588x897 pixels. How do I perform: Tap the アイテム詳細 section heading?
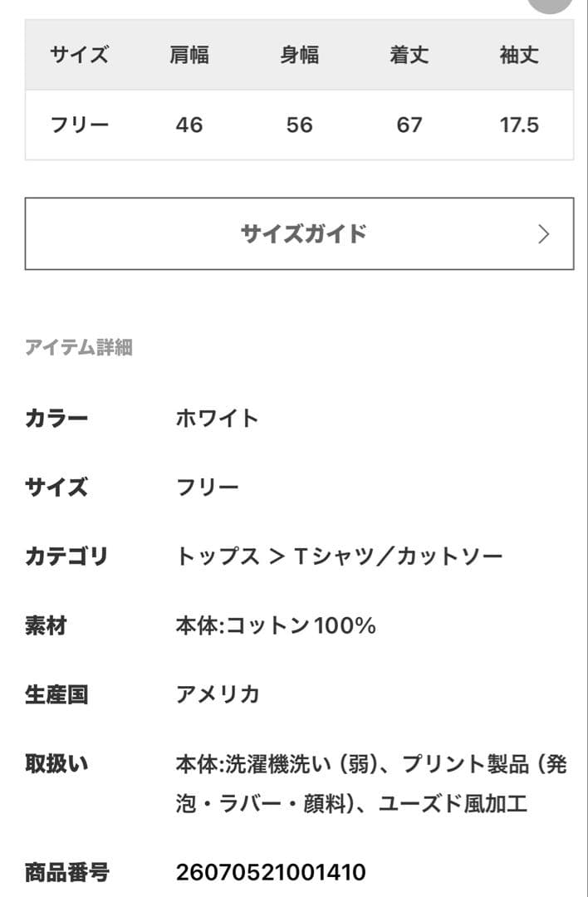point(79,347)
